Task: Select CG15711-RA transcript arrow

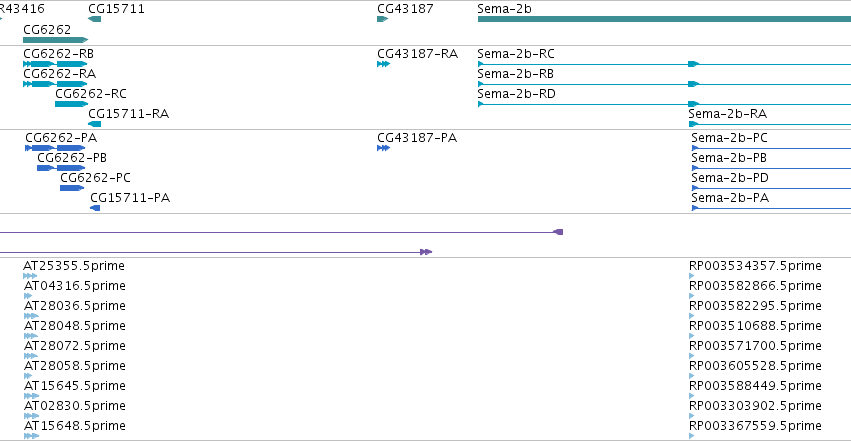Action: point(94,124)
